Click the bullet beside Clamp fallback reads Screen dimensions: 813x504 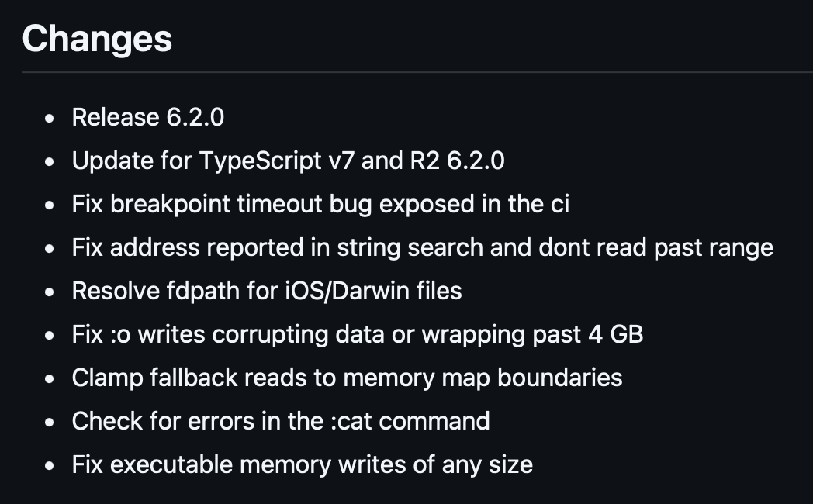49,379
